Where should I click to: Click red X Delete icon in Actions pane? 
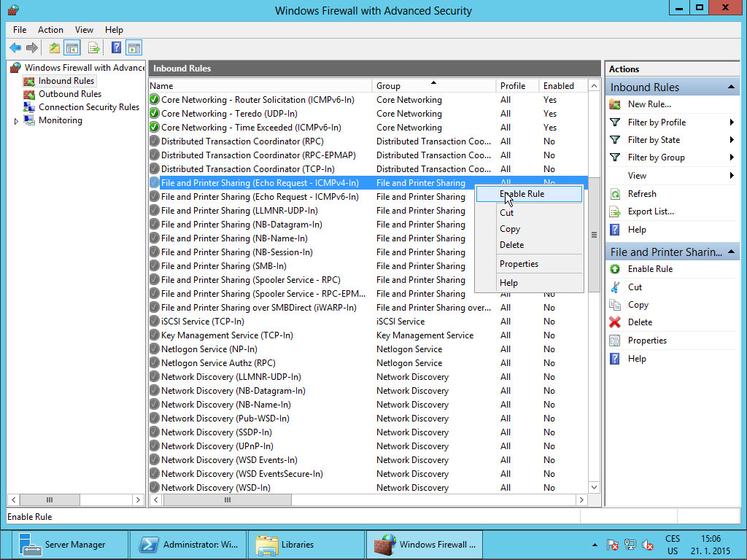615,322
